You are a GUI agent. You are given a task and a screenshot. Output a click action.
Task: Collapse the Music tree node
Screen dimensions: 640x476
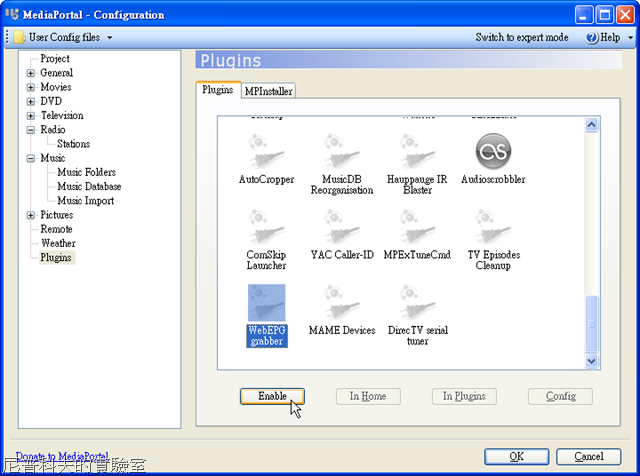pos(31,158)
